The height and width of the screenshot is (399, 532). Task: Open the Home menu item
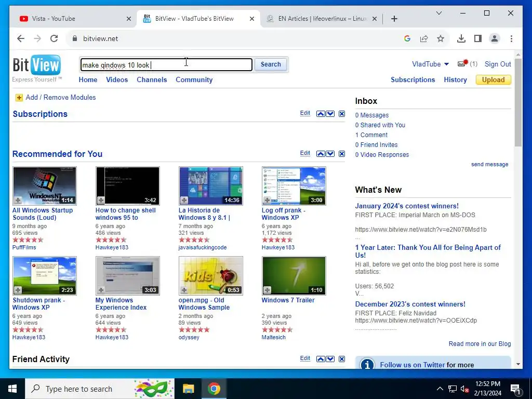[88, 79]
